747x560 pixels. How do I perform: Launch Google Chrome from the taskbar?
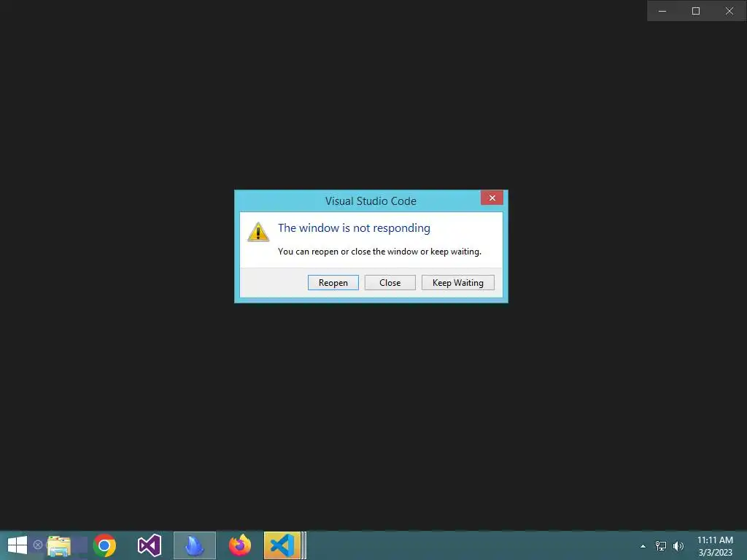[x=104, y=545]
